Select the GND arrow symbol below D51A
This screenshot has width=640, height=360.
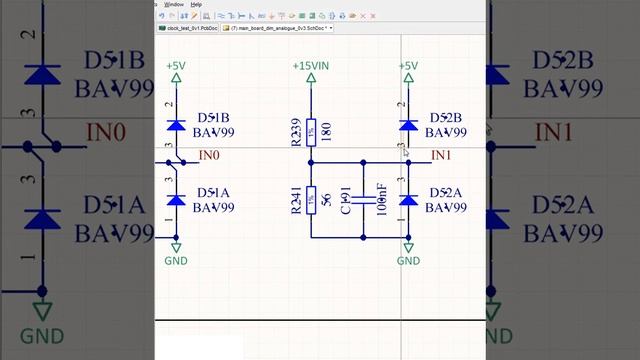pos(176,247)
